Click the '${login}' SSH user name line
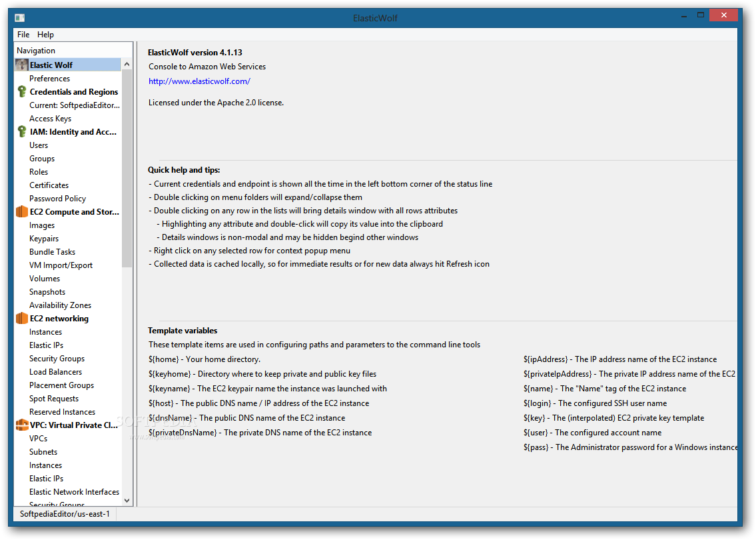This screenshot has height=540, width=756. point(595,403)
